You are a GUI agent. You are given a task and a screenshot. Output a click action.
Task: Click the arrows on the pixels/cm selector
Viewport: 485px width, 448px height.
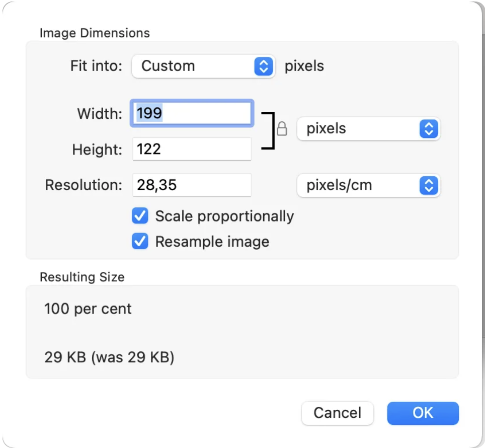429,185
